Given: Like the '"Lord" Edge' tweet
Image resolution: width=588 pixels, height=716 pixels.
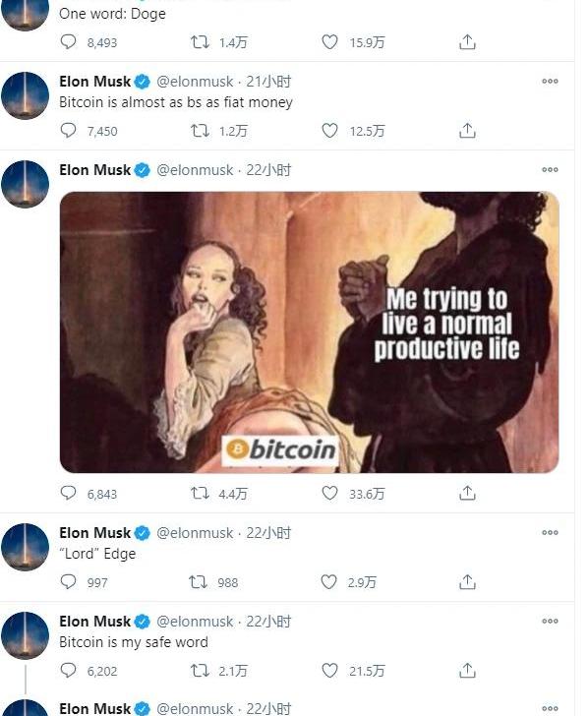Looking at the screenshot, I should (x=328, y=582).
